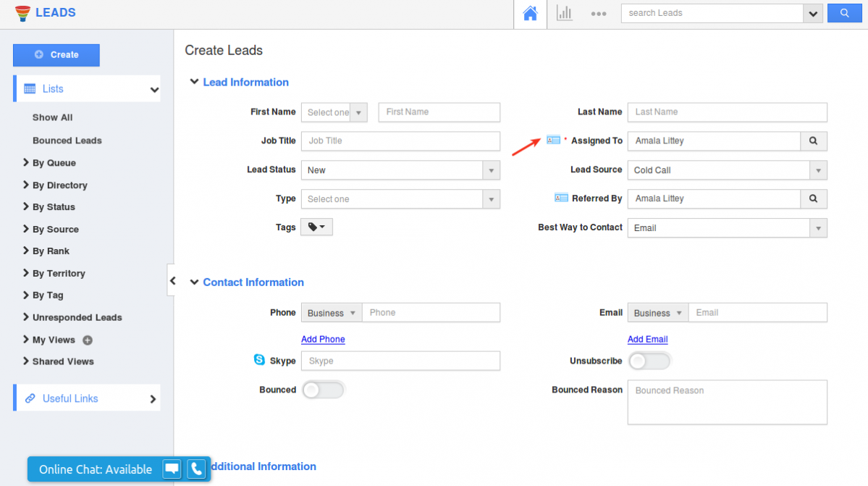This screenshot has width=868, height=486.
Task: Select Bounced Leads in the sidebar
Action: (67, 141)
